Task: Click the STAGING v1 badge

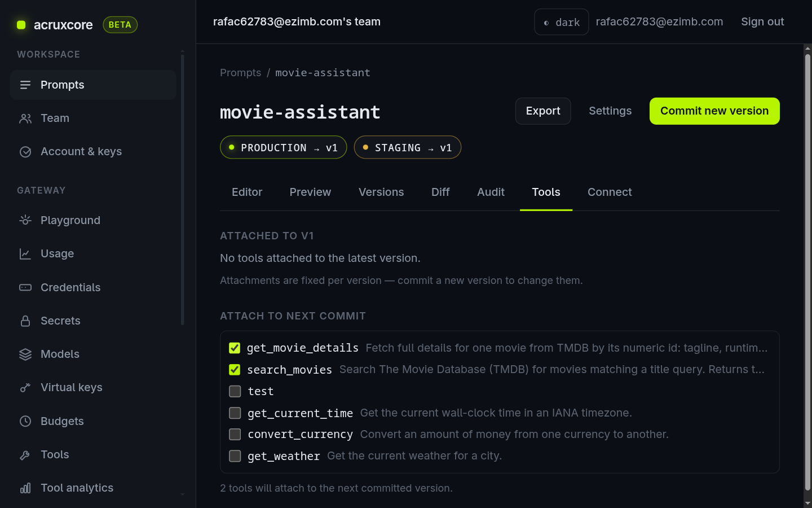Action: coord(408,147)
